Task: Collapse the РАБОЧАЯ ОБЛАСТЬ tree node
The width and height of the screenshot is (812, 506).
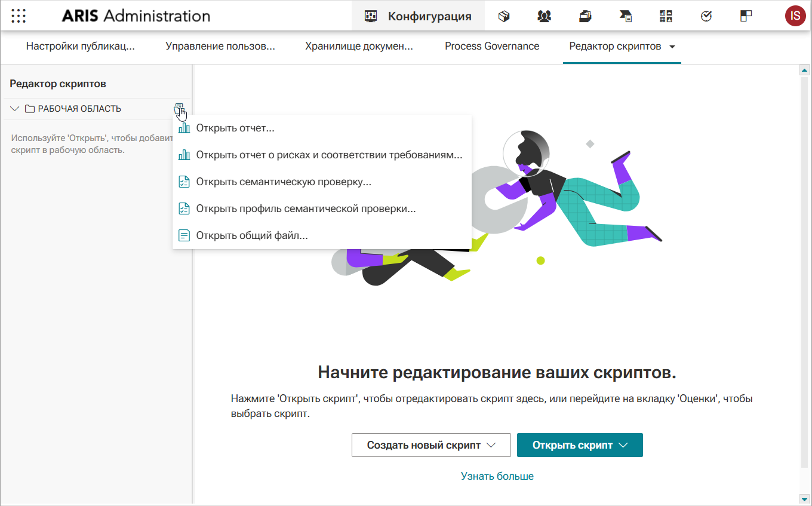Action: (15, 109)
